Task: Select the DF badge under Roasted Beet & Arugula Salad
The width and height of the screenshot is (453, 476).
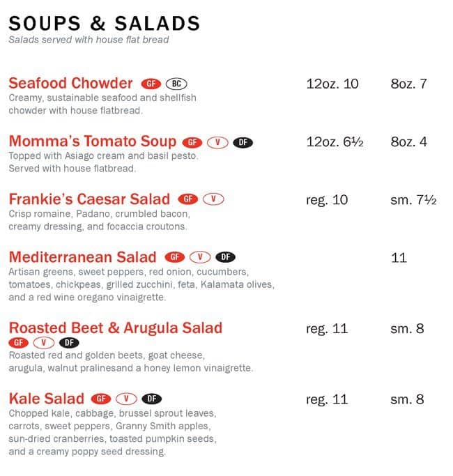Action: tap(69, 343)
